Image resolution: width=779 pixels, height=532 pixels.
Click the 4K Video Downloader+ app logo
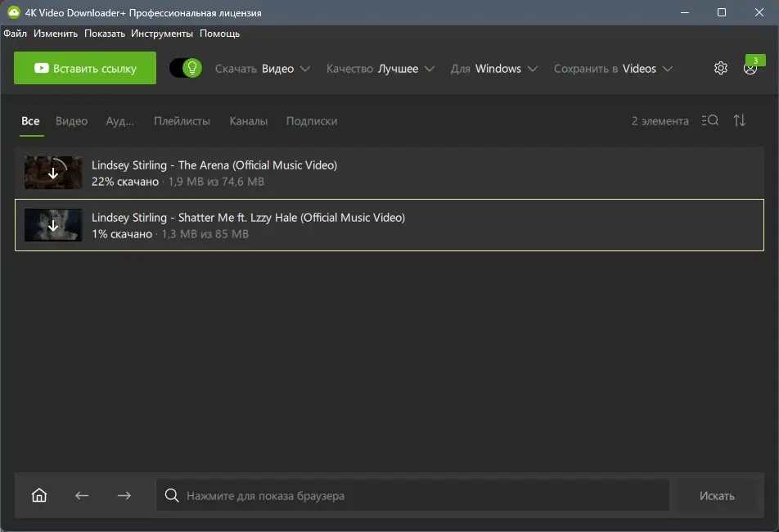click(x=13, y=12)
